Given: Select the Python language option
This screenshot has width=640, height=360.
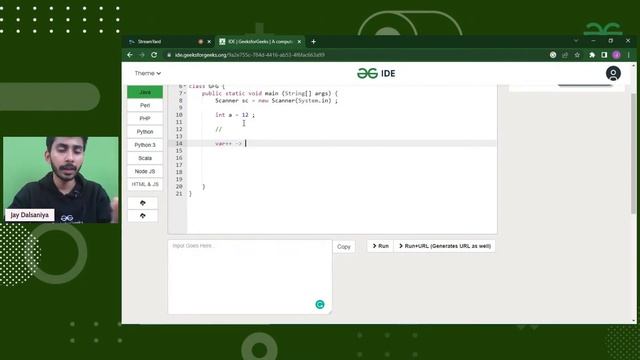Looking at the screenshot, I should 145,132.
